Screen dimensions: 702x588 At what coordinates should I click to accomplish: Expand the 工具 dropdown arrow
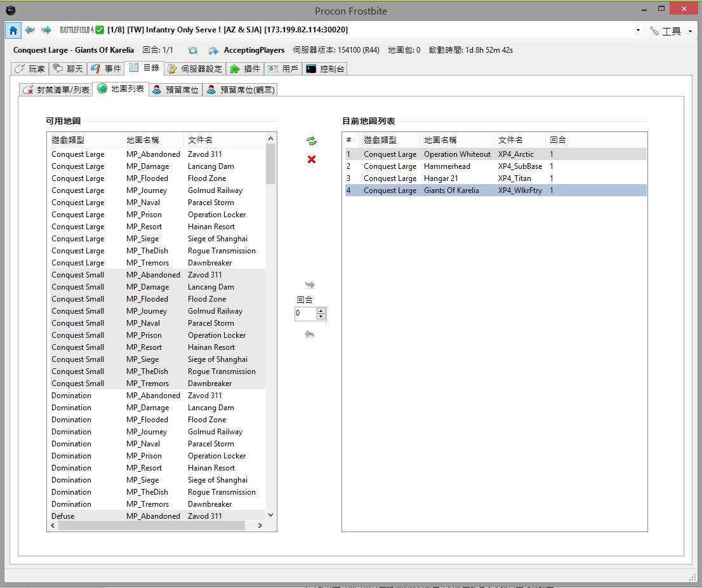pos(690,31)
